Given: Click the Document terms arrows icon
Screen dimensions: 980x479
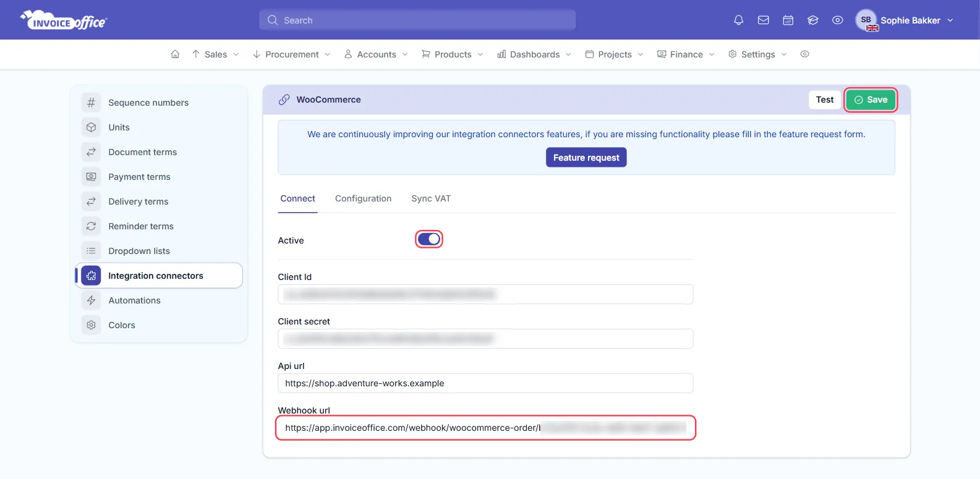Looking at the screenshot, I should (91, 152).
